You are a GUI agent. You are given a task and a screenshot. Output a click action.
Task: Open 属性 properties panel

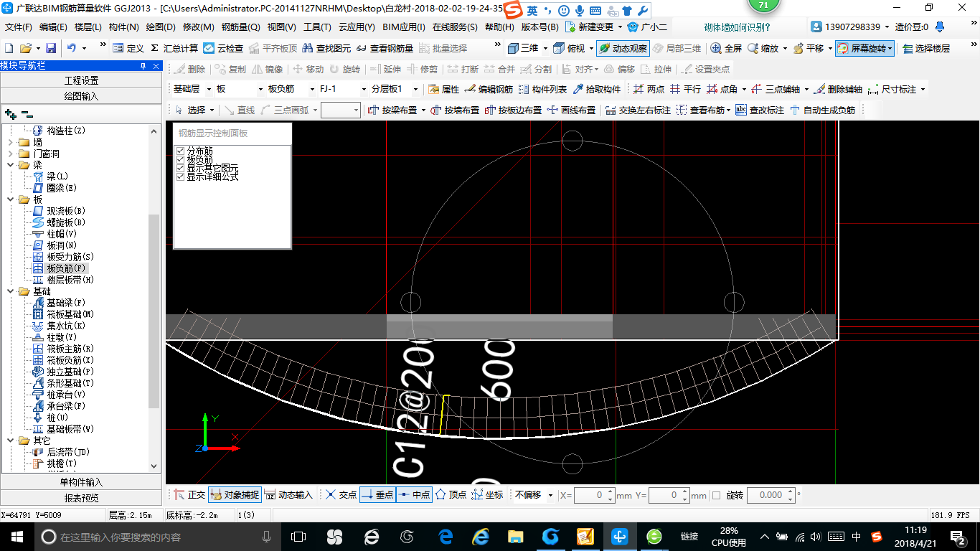(x=443, y=89)
